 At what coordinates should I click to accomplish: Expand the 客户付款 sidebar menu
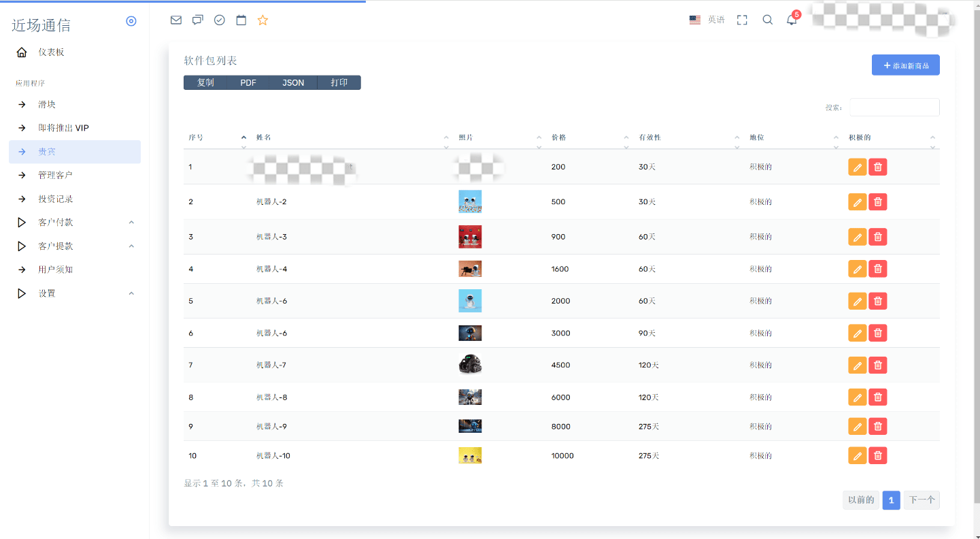(75, 223)
